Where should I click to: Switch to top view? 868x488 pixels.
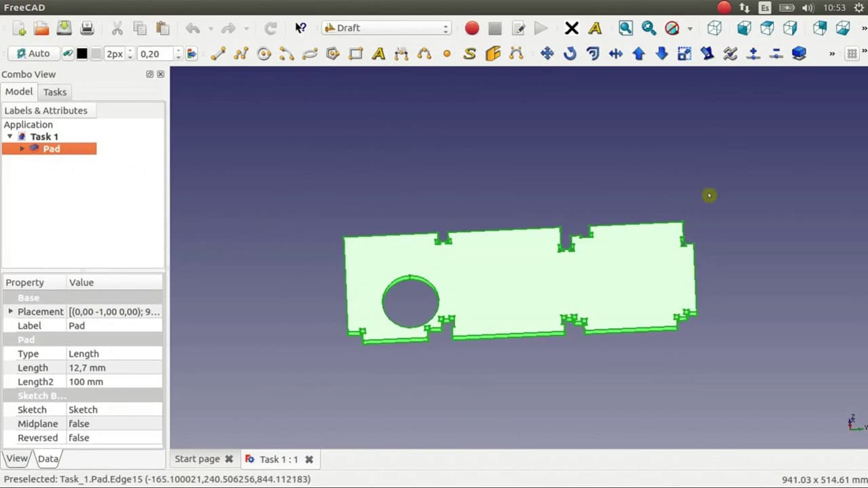click(x=767, y=28)
